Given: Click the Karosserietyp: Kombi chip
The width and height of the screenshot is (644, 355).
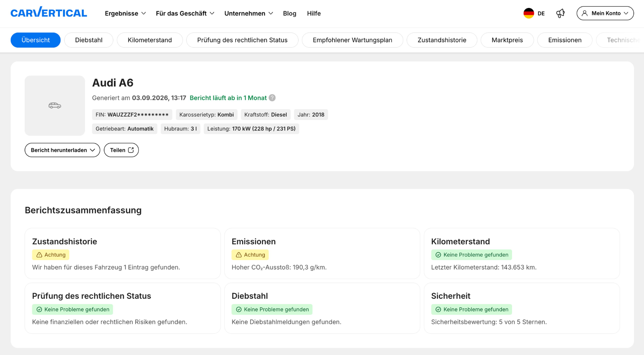Looking at the screenshot, I should [206, 115].
